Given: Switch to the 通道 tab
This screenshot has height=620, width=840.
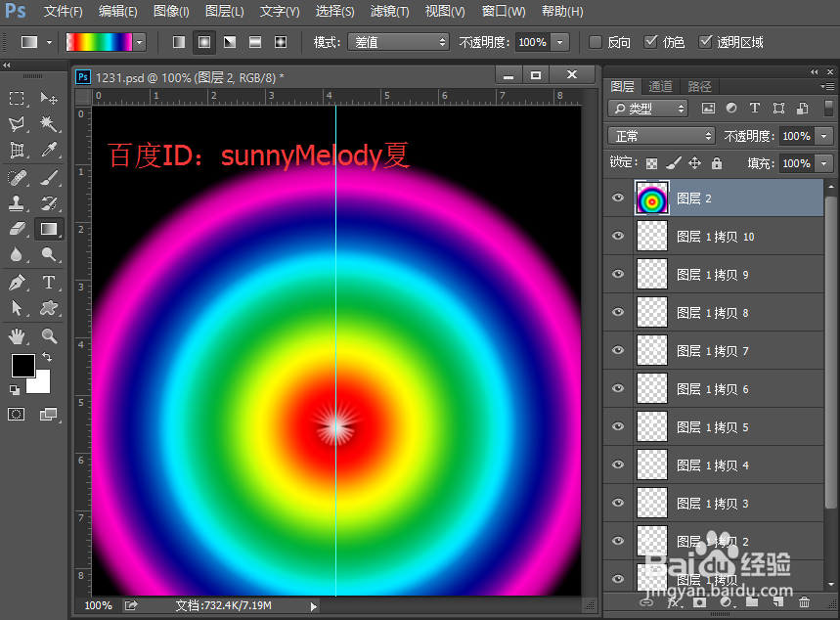Looking at the screenshot, I should click(x=660, y=86).
